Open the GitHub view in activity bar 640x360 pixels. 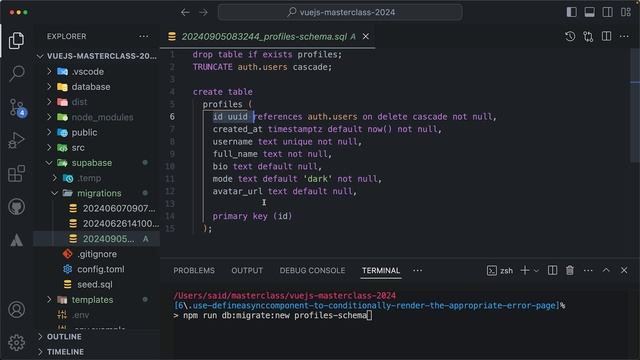click(16, 207)
